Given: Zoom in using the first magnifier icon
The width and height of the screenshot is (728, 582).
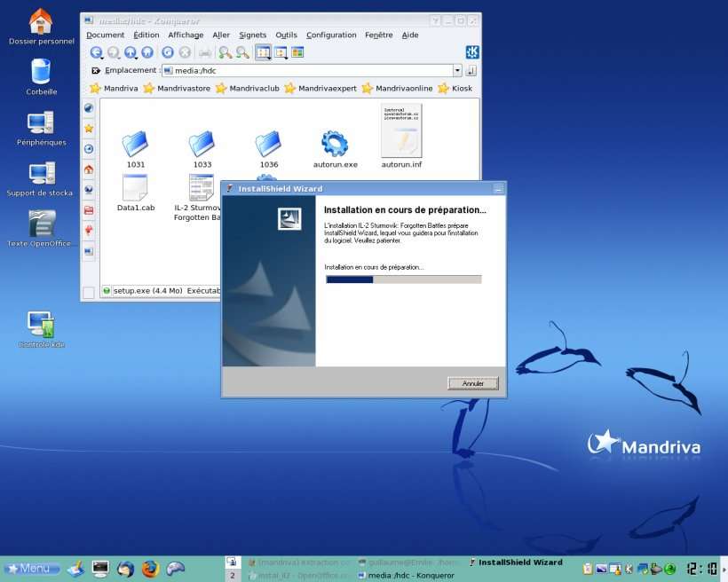Looking at the screenshot, I should pyautogui.click(x=226, y=52).
